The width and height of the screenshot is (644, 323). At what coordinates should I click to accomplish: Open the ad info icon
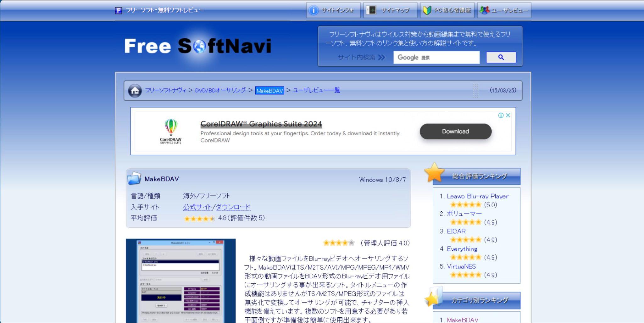pos(501,115)
